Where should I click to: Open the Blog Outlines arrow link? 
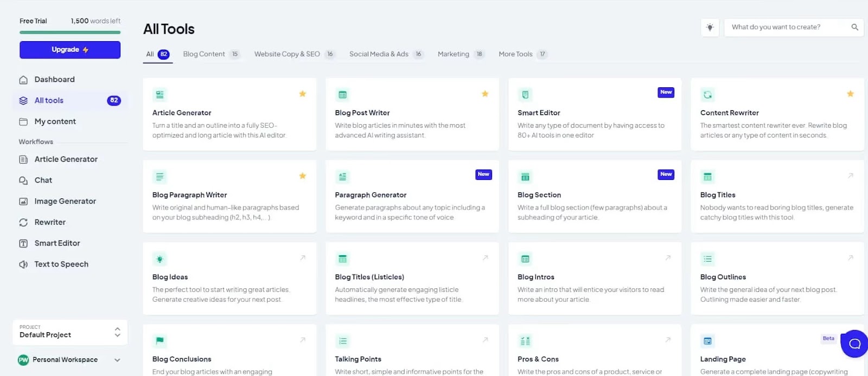pyautogui.click(x=850, y=258)
